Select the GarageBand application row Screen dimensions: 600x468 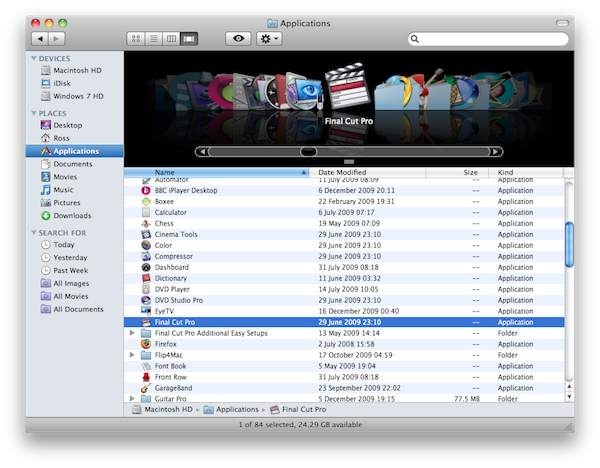tap(344, 388)
